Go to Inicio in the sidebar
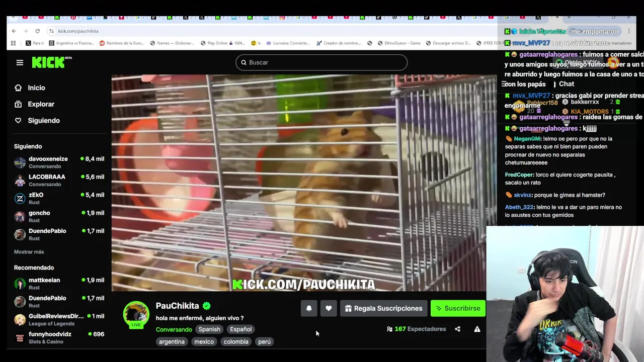This screenshot has height=362, width=644. (37, 87)
